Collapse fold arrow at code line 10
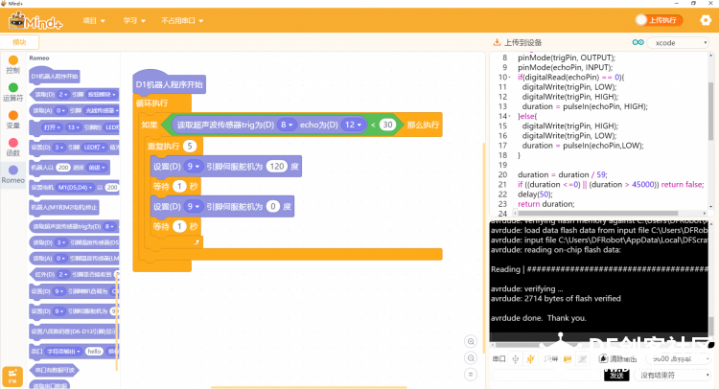 [x=509, y=78]
